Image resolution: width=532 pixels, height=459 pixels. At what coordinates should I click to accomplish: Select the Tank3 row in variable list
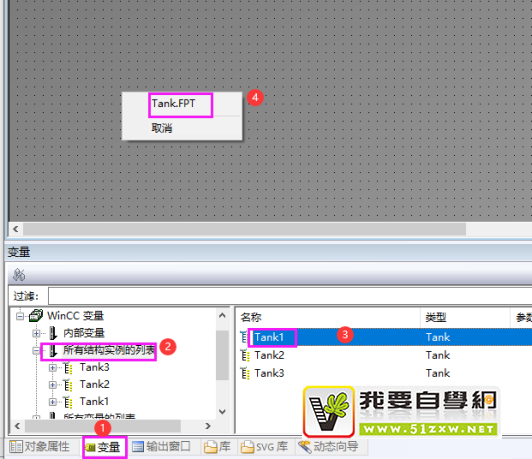click(384, 373)
